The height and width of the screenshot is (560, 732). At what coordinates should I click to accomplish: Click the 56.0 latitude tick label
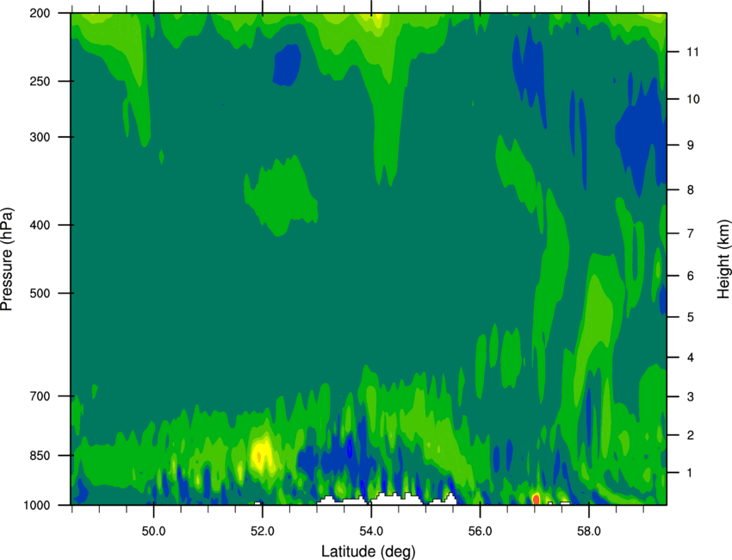(481, 532)
